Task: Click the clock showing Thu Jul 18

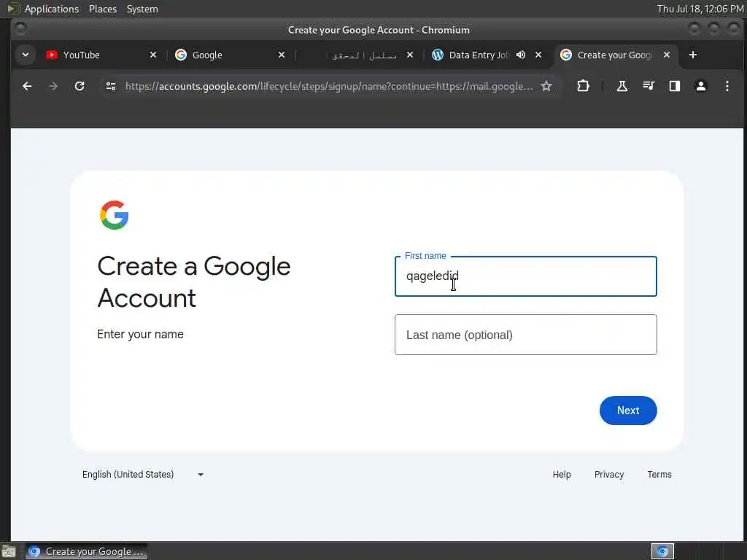Action: click(x=700, y=9)
